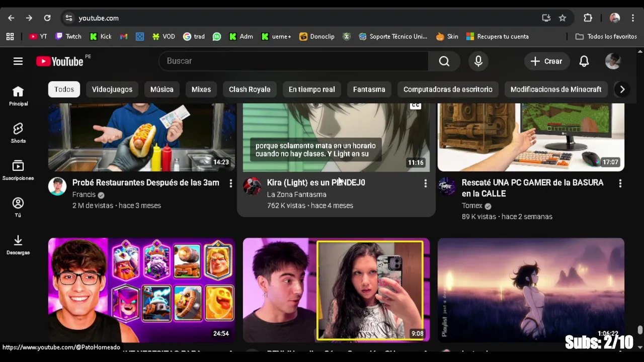Select the En tiempo real chip
The height and width of the screenshot is (362, 644).
[311, 89]
